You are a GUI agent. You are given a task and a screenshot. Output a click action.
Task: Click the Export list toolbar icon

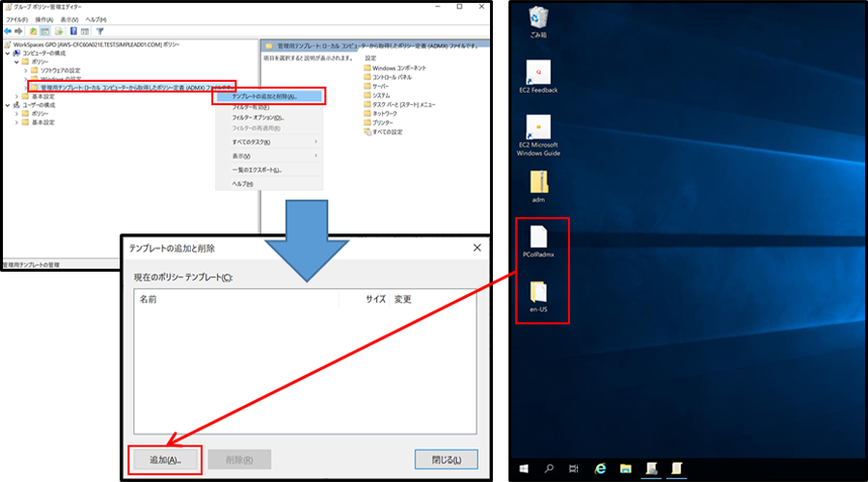click(59, 32)
